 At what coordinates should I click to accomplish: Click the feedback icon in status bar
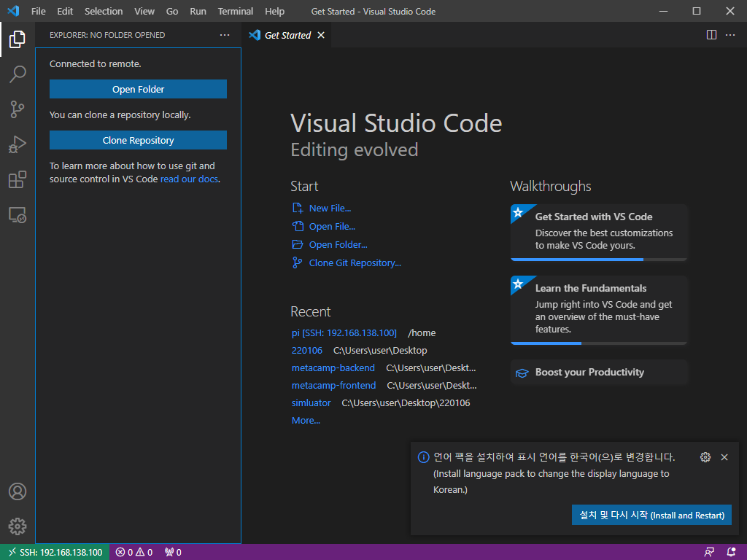[709, 553]
